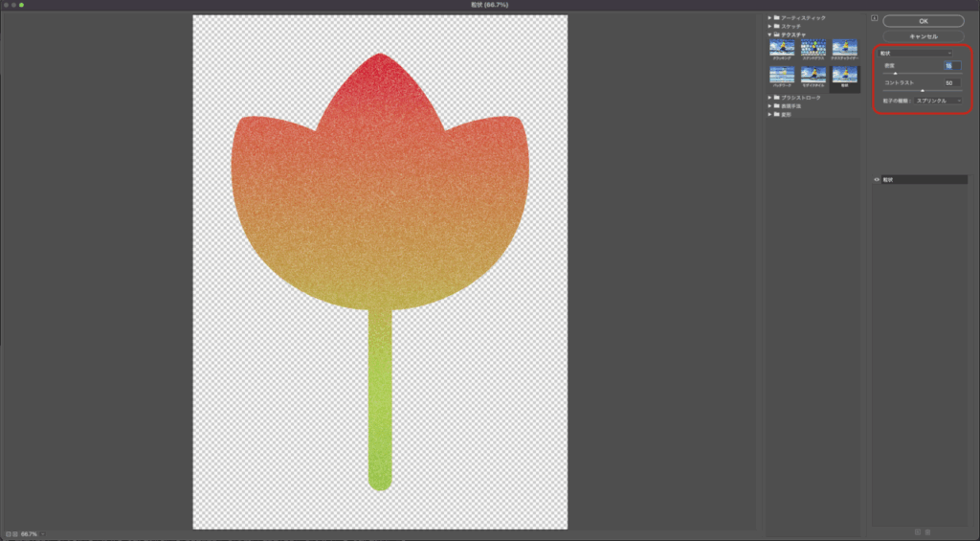Expand the アーティスティック filter folder
The height and width of the screenshot is (541, 980).
[769, 18]
